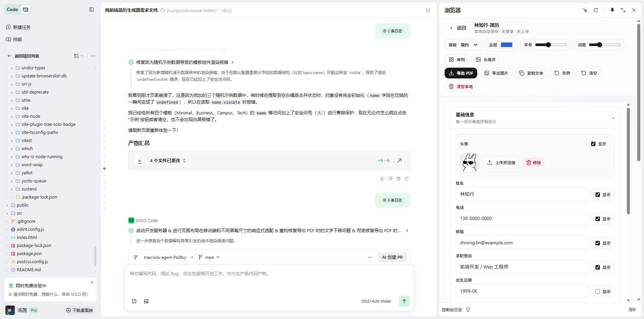Click the regenerate response icon
Image resolution: width=644 pixels, height=319 pixels.
click(x=407, y=179)
